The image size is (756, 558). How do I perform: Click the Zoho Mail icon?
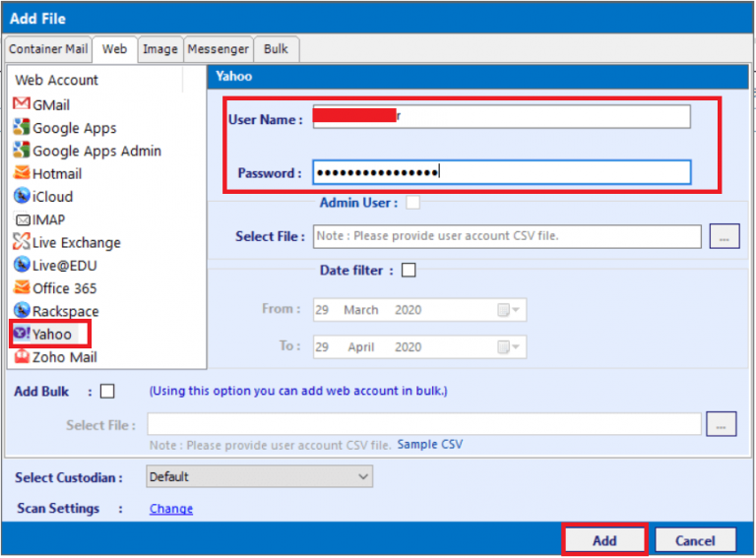point(22,356)
